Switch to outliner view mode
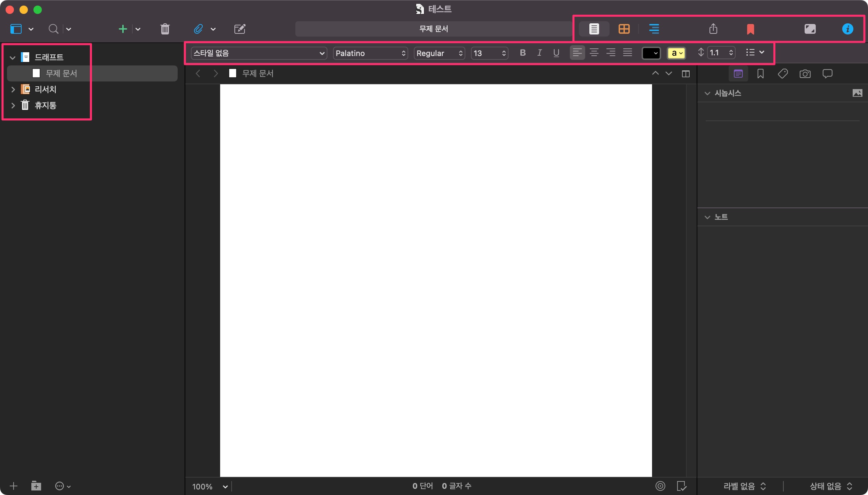Image resolution: width=868 pixels, height=495 pixels. pos(654,29)
